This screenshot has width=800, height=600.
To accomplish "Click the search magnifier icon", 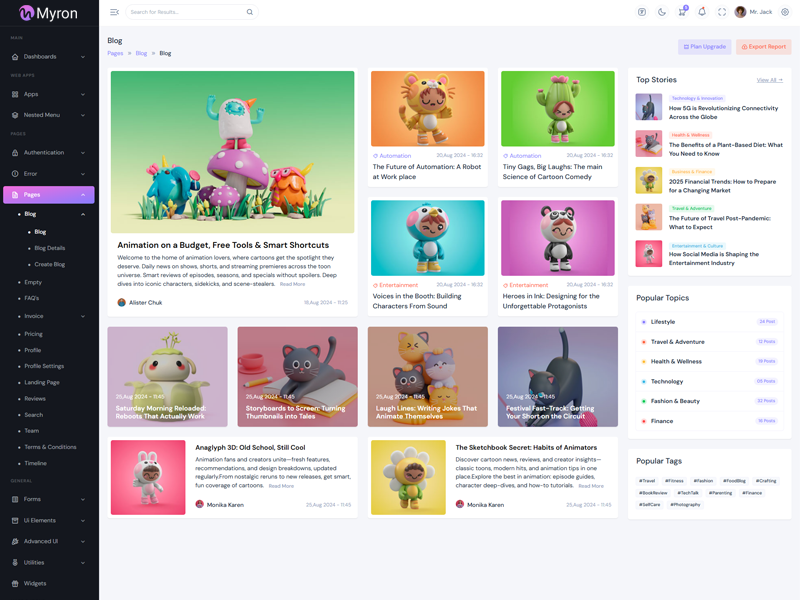I will click(250, 12).
